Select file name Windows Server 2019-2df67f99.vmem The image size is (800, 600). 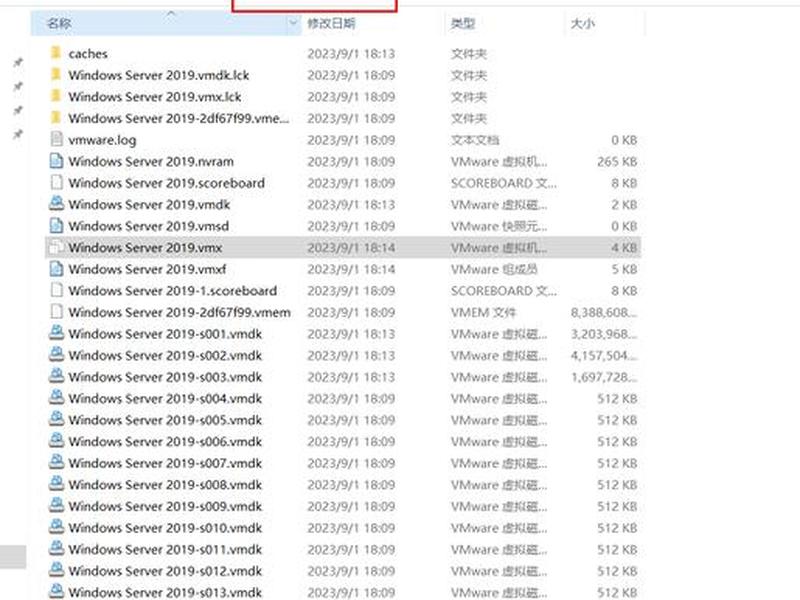pos(180,312)
